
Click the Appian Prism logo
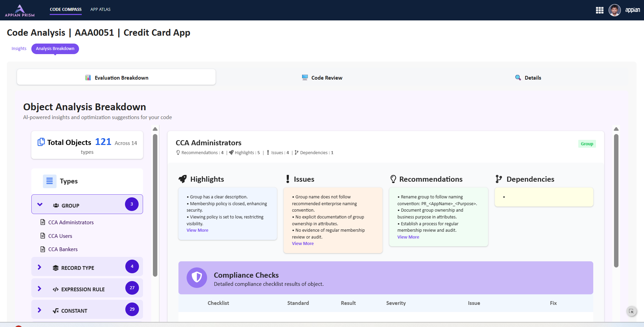pos(20,11)
